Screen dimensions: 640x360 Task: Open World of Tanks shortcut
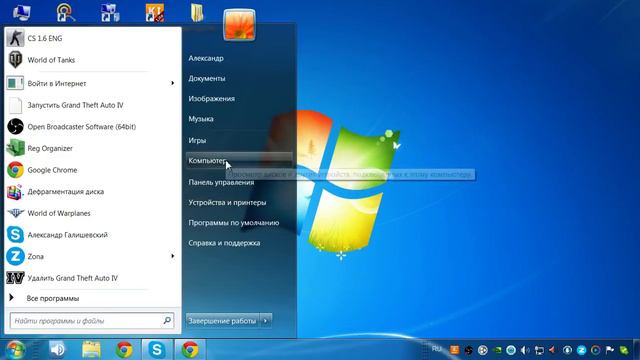(93, 60)
